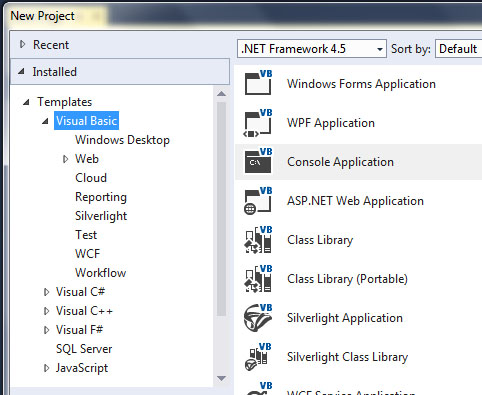This screenshot has height=395, width=482.
Task: Collapse the Templates tree node arrow
Action: point(26,102)
